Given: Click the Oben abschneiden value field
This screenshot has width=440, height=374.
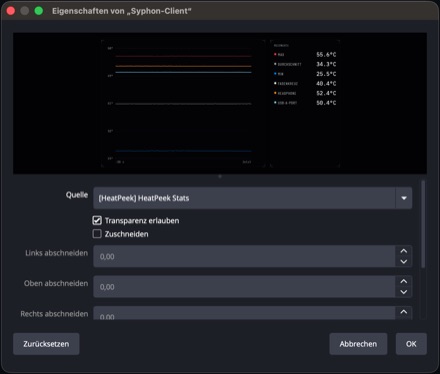Looking at the screenshot, I should coord(244,287).
